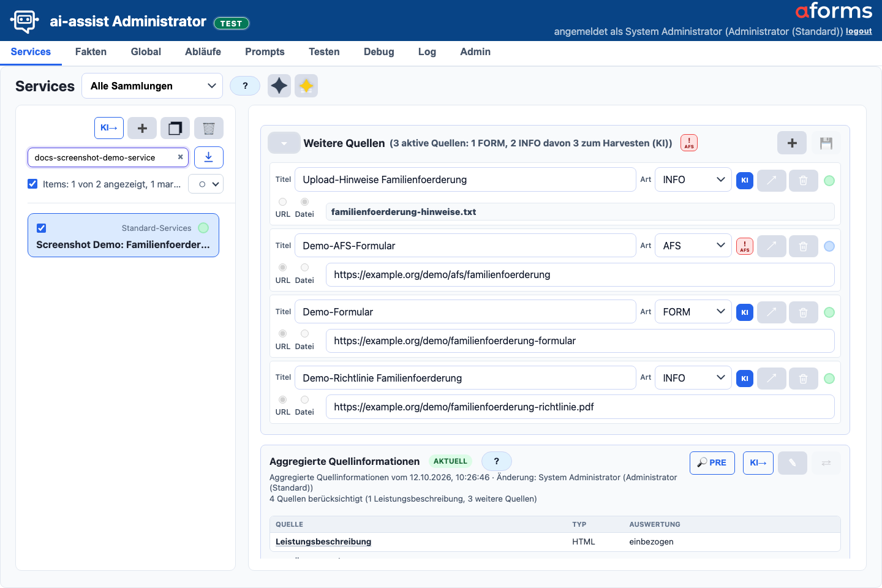Click KI arrow button in Aggregierte Quellinformationen
This screenshot has width=882, height=588.
[758, 462]
